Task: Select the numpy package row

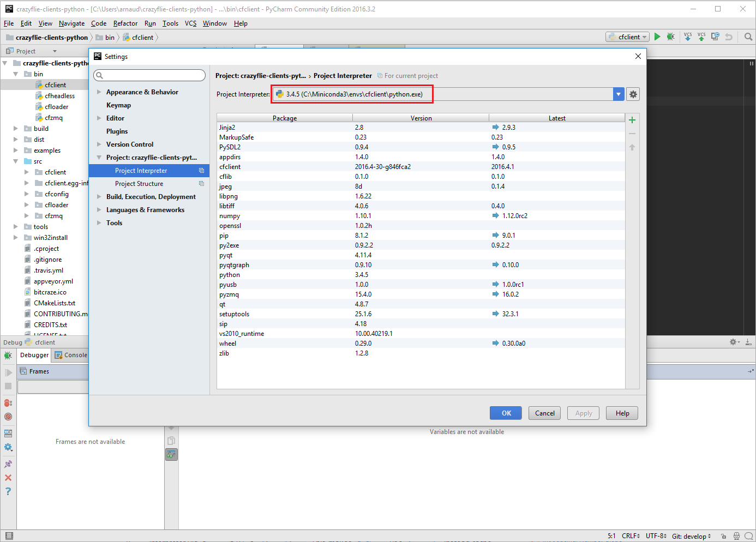Action: pos(421,216)
